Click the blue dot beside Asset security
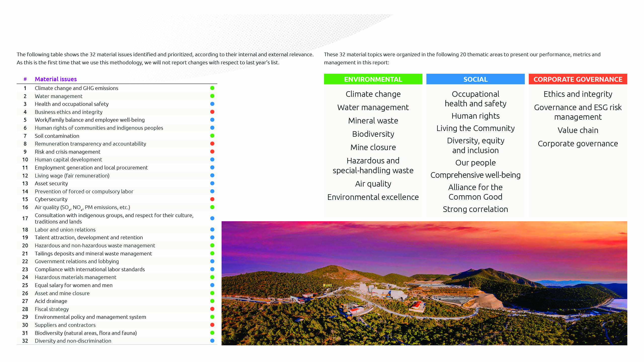The image size is (644, 362). point(212,183)
